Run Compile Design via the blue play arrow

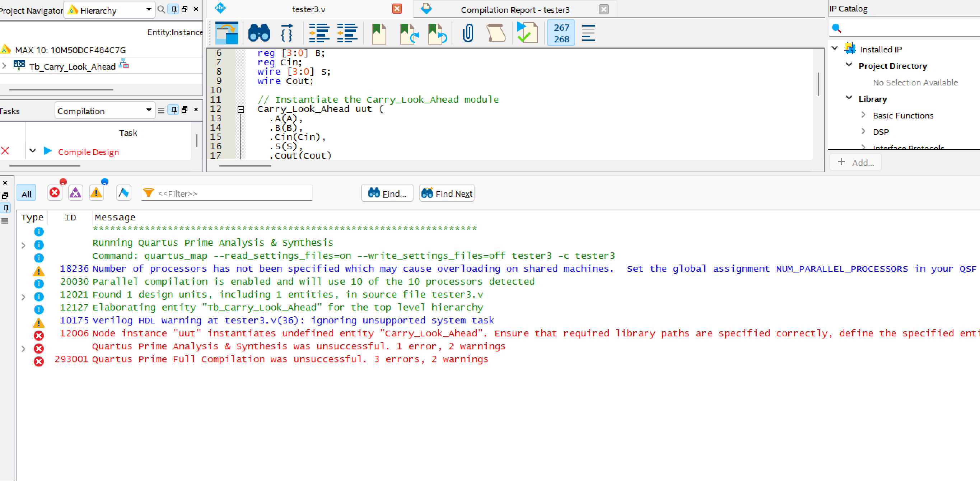pos(47,151)
